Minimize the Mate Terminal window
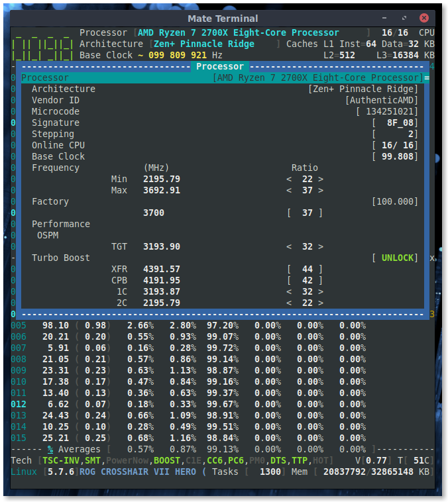Screen dimensions: 448x502 [x=384, y=19]
